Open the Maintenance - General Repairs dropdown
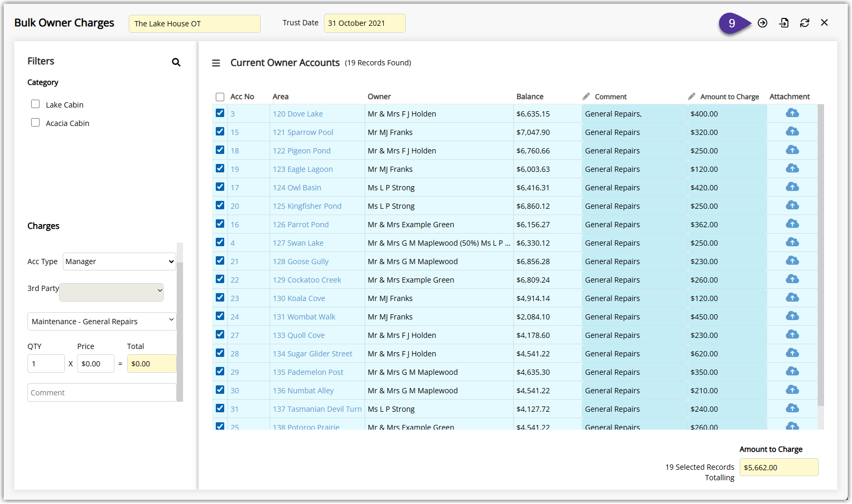Viewport: 852px width, 504px height. point(102,321)
